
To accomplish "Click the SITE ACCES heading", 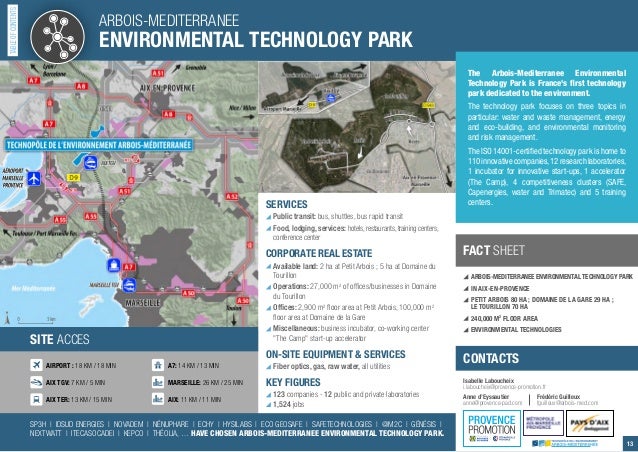I will pyautogui.click(x=59, y=339).
